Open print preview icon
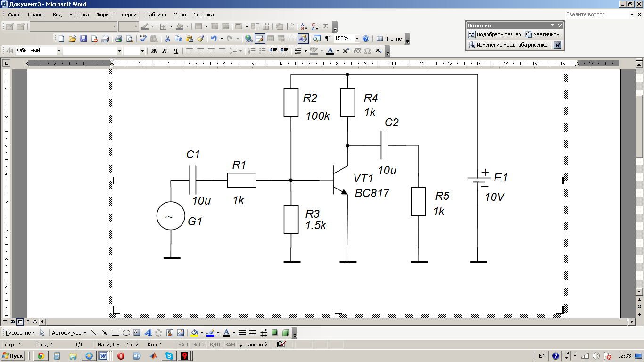Viewport: 644px width, 362px height. tap(129, 39)
